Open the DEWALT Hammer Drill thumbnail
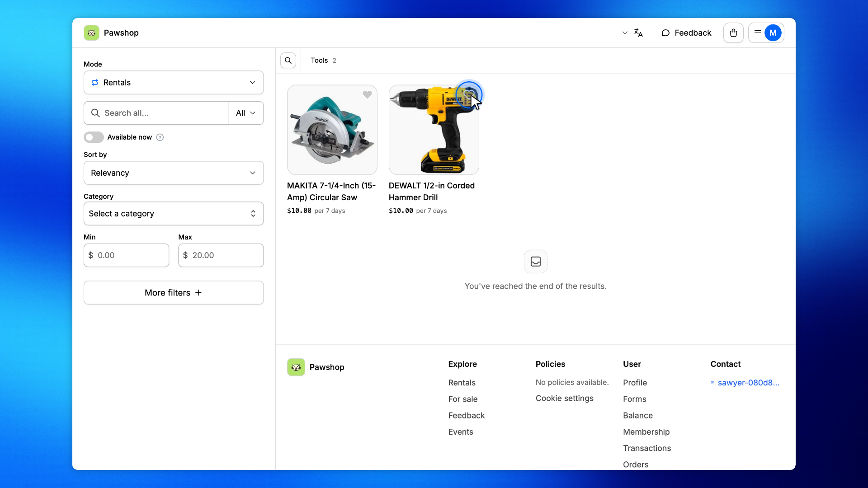Screen dimensions: 868x488 coord(434,130)
